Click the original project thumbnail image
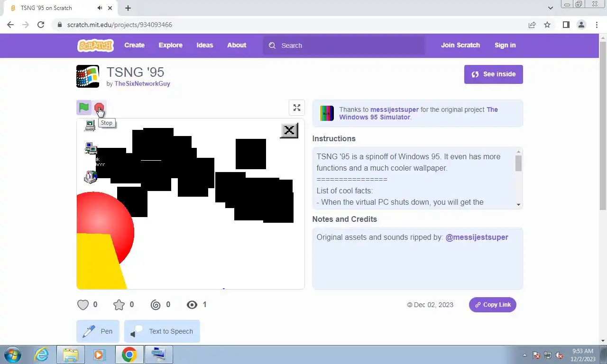This screenshot has width=607, height=364. 327,113
